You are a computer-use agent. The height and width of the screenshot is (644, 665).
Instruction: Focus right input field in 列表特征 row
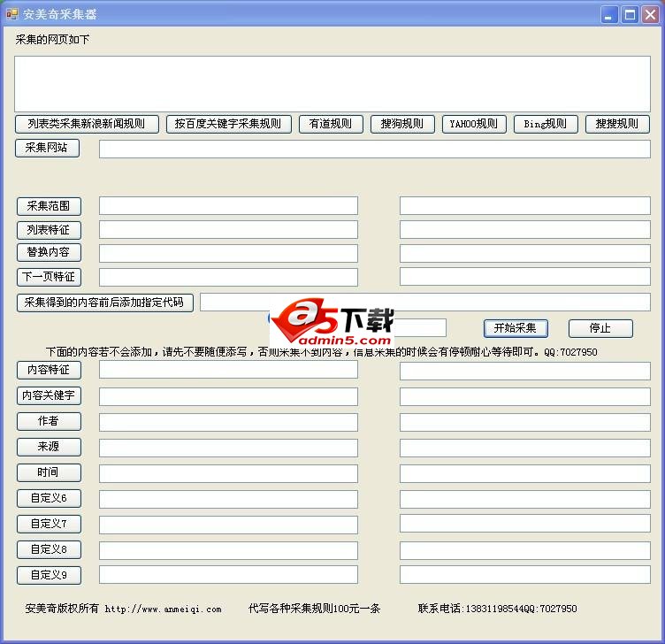[524, 229]
